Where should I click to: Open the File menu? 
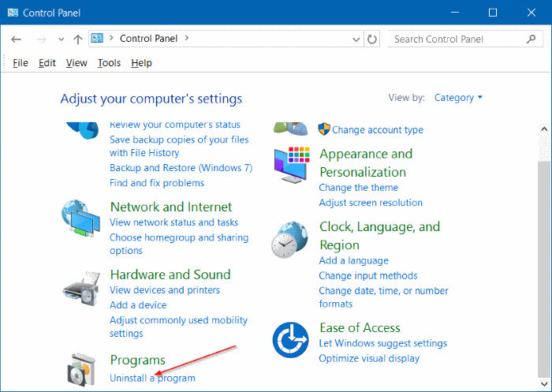coord(21,63)
